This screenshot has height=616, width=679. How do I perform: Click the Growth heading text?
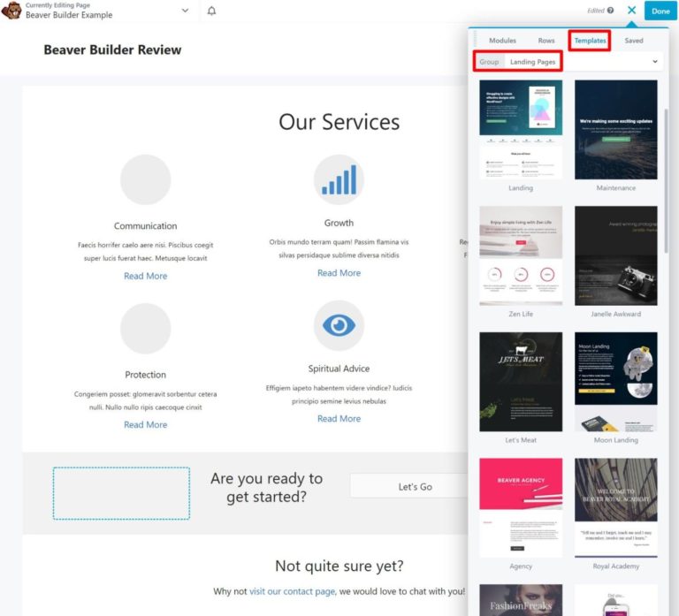(x=339, y=223)
